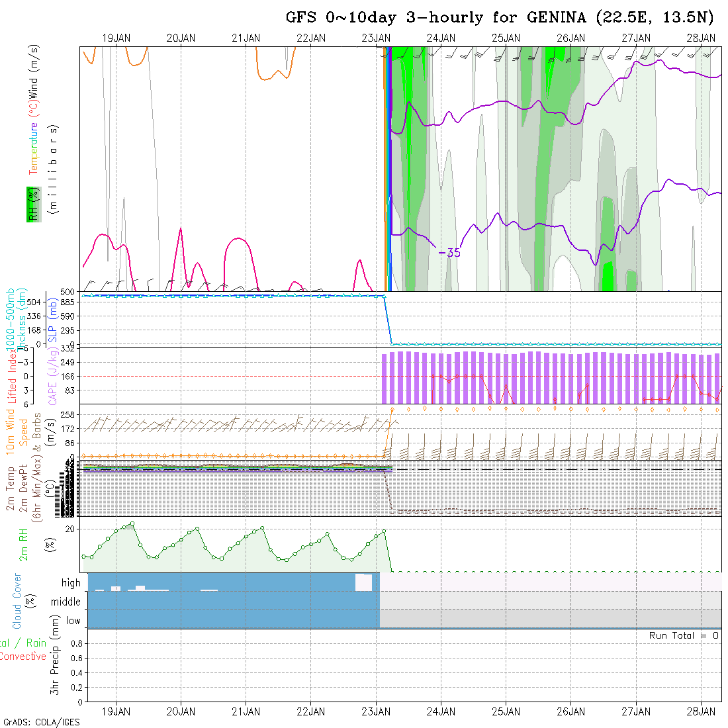Click the 'low' cloud cover row label

[73, 621]
